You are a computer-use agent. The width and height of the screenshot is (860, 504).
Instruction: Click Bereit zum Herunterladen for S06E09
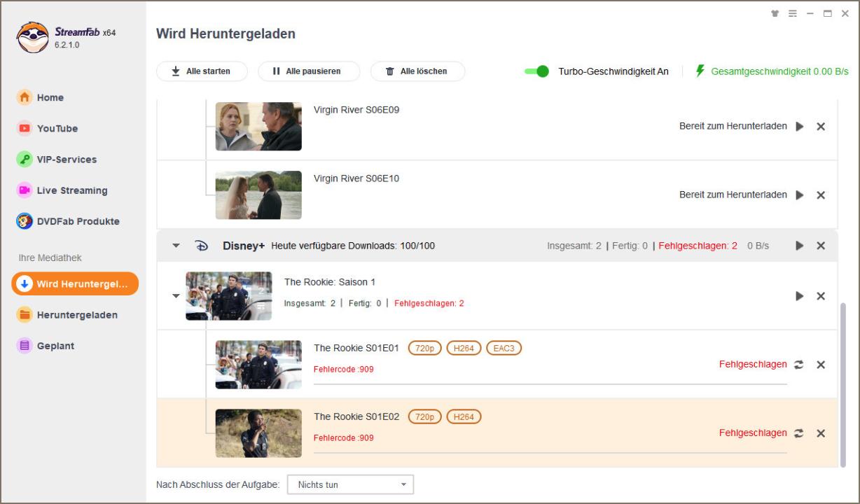[x=733, y=127]
